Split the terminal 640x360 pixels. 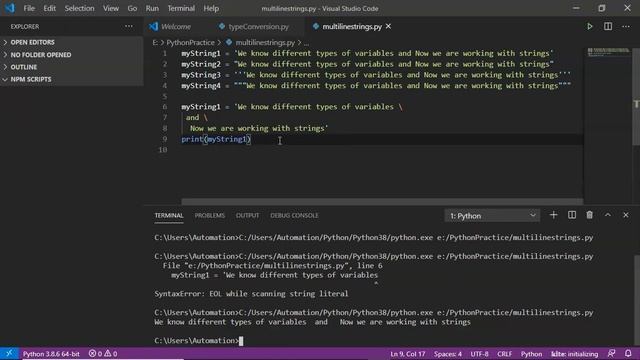[571, 215]
